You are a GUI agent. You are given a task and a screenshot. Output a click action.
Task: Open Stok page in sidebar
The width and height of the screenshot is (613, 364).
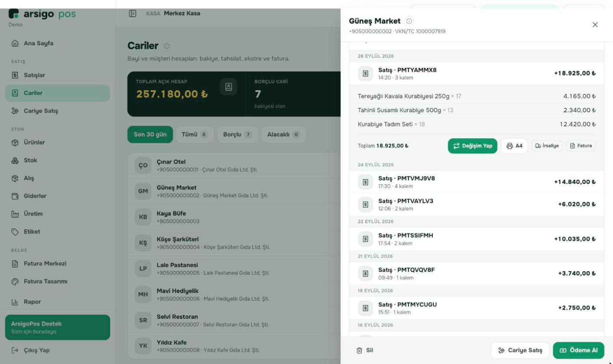point(58,160)
